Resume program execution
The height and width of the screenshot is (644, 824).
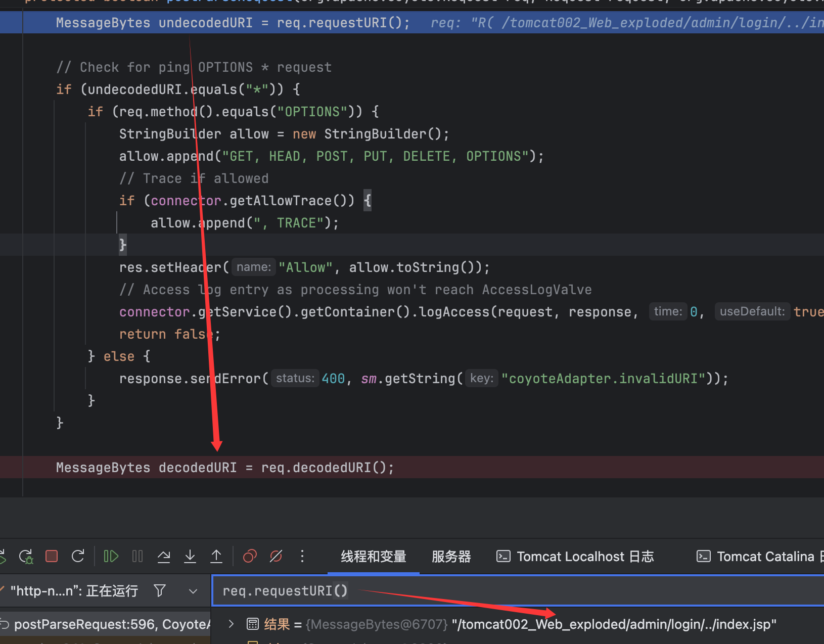pos(111,557)
